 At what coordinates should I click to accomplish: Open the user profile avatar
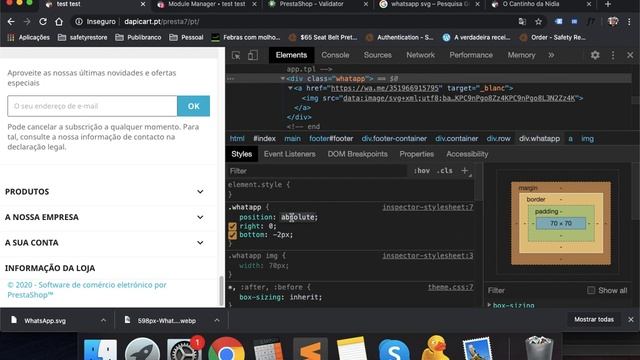coord(613,22)
